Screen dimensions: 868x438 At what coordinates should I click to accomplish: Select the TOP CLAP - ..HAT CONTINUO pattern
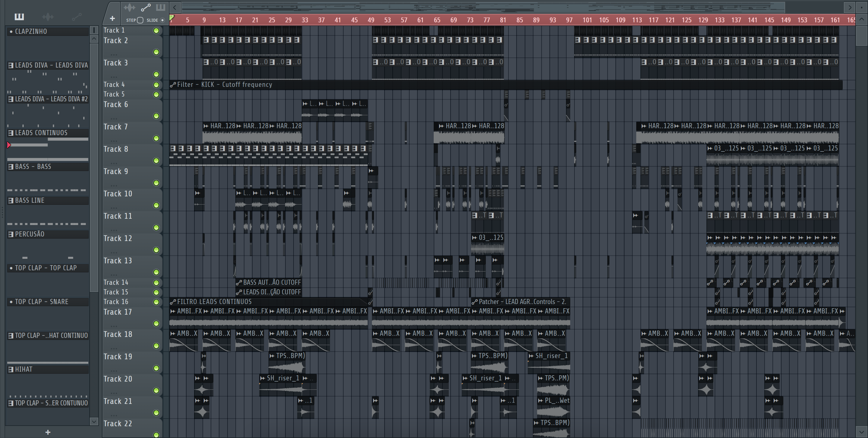pyautogui.click(x=48, y=335)
